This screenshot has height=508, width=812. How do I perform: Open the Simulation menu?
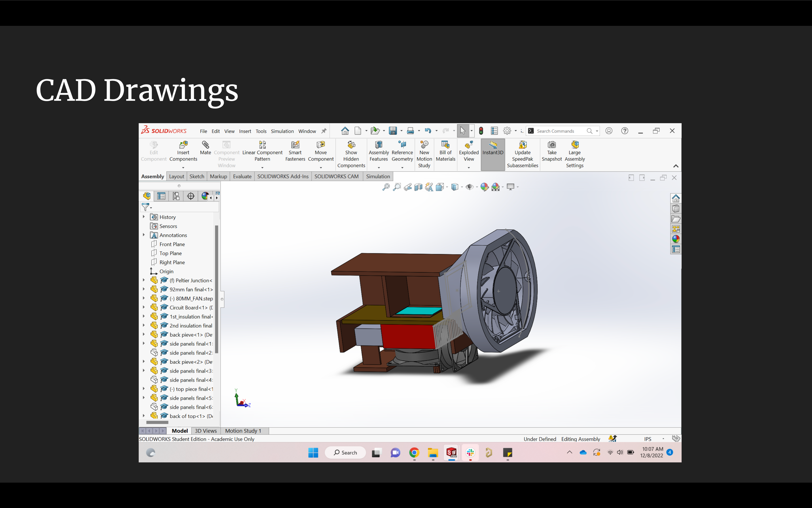click(x=282, y=131)
